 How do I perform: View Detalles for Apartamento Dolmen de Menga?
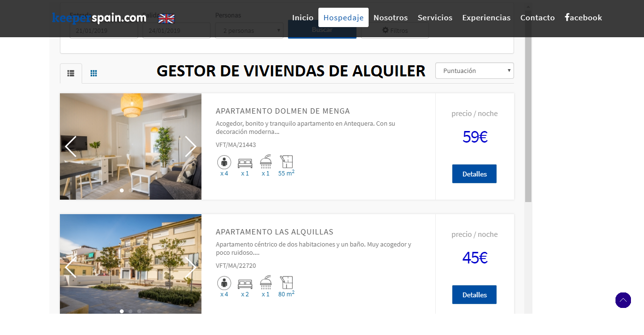pyautogui.click(x=474, y=174)
